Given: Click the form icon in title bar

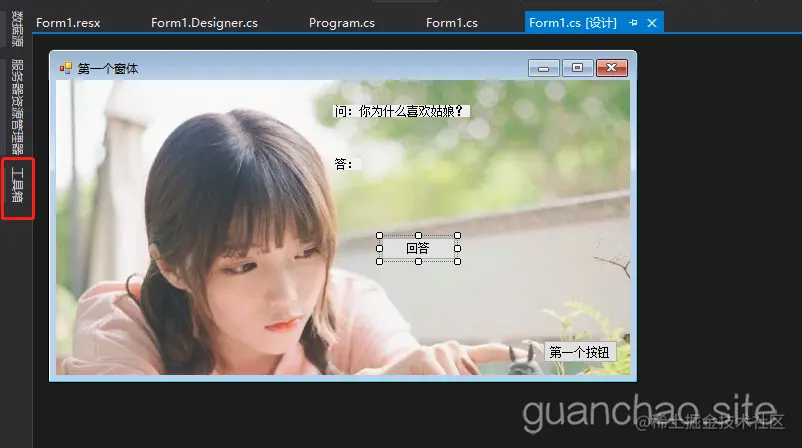Looking at the screenshot, I should click(x=65, y=68).
